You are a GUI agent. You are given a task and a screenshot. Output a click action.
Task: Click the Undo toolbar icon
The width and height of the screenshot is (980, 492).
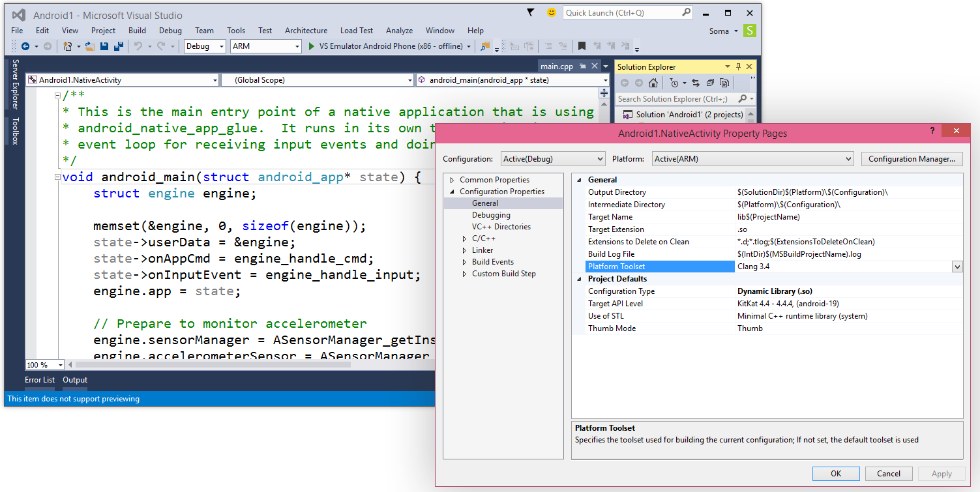pos(138,46)
